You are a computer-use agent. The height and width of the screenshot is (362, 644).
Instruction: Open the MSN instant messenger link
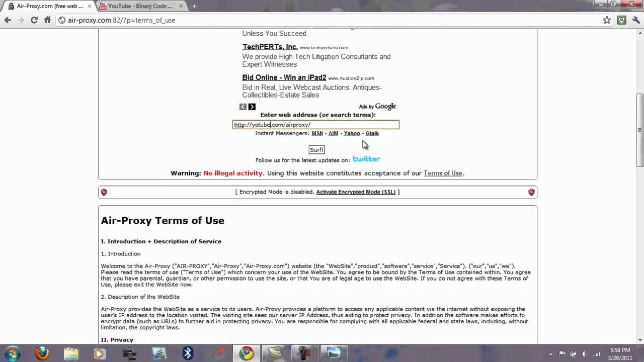coord(317,133)
